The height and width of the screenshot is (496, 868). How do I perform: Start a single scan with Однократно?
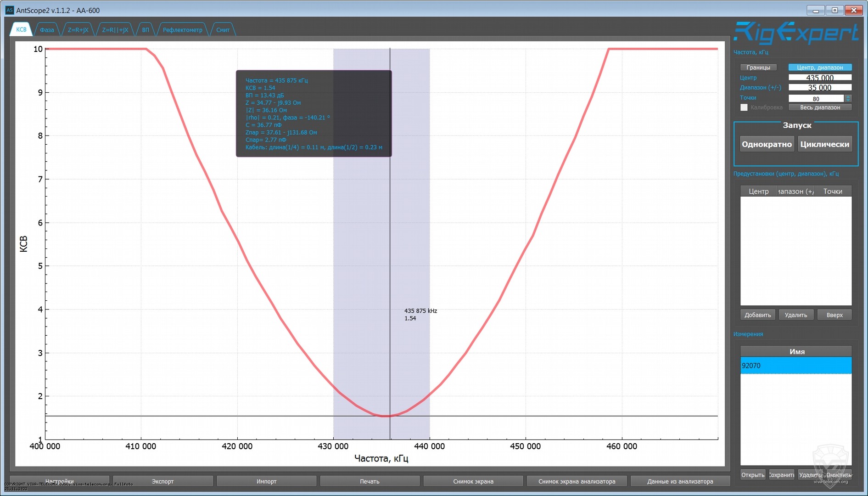coord(767,144)
